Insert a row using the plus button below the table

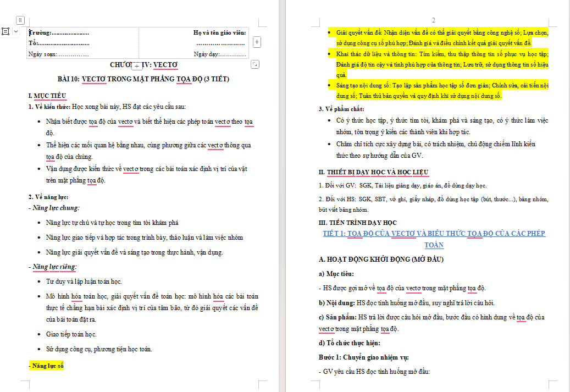(137, 66)
